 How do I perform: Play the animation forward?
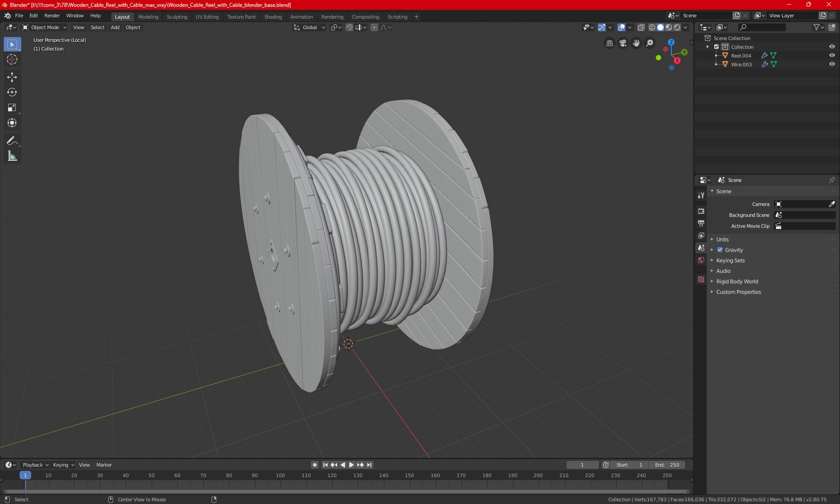[351, 465]
